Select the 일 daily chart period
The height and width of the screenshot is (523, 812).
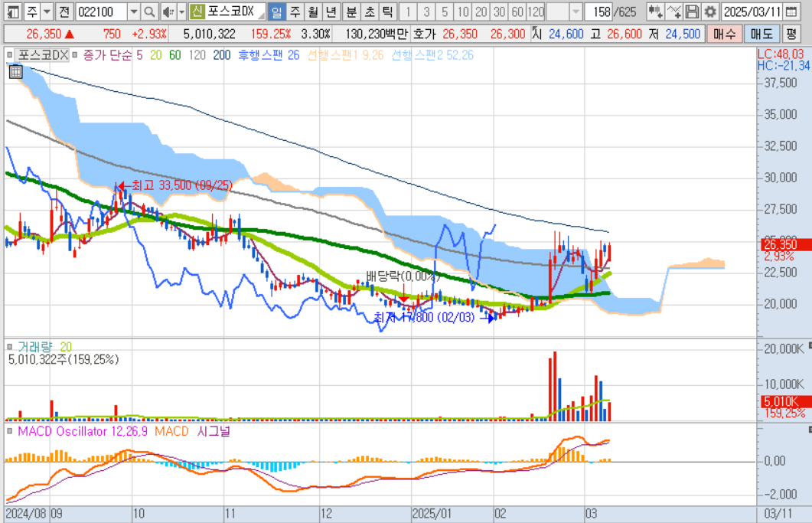[x=276, y=11]
